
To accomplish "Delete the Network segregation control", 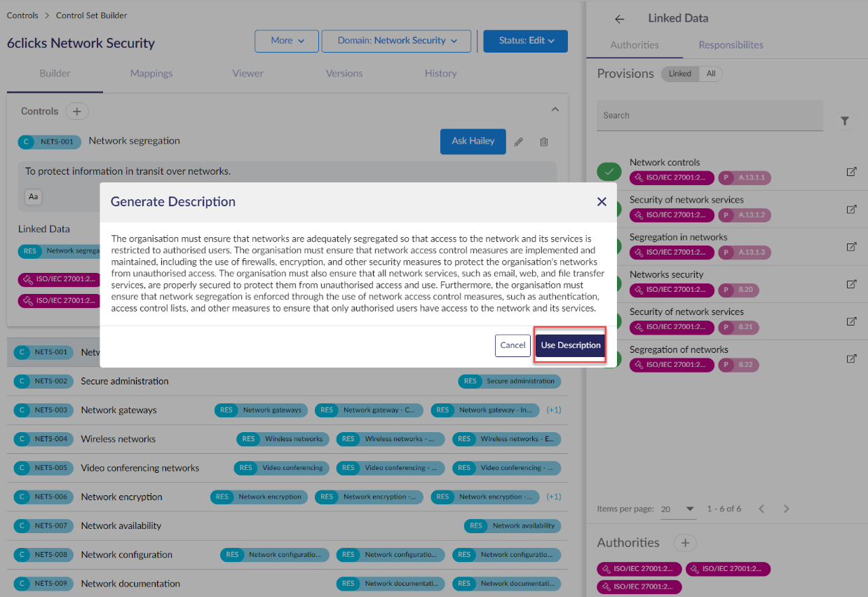I will (544, 142).
